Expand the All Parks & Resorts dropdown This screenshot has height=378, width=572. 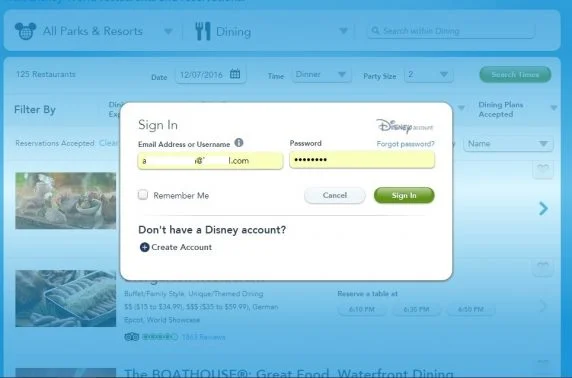coord(168,31)
